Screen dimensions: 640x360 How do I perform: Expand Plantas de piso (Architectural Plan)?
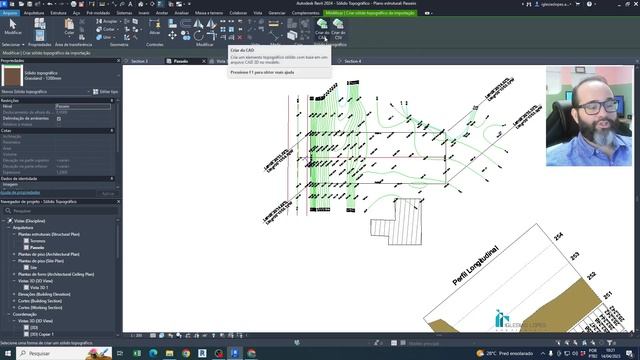pos(14,254)
